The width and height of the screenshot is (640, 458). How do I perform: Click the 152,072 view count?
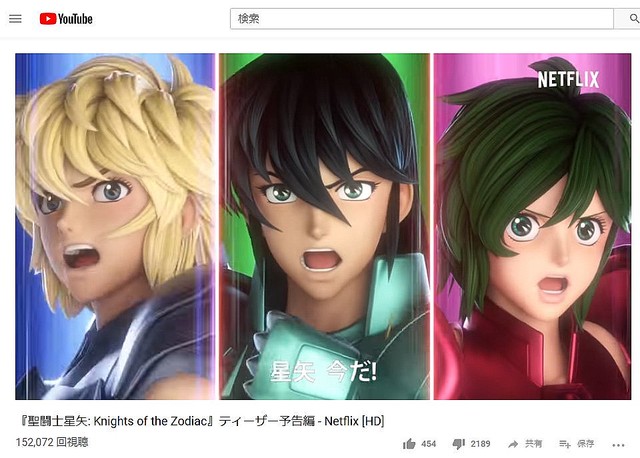coord(52,442)
